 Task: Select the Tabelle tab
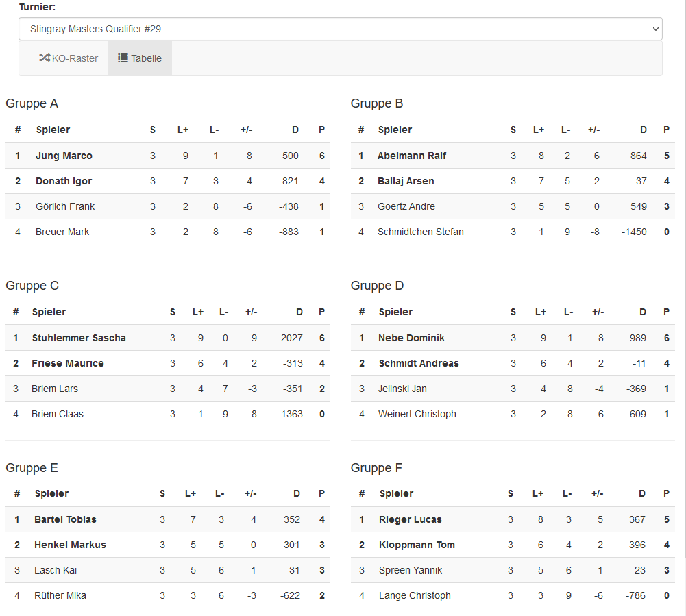point(140,58)
